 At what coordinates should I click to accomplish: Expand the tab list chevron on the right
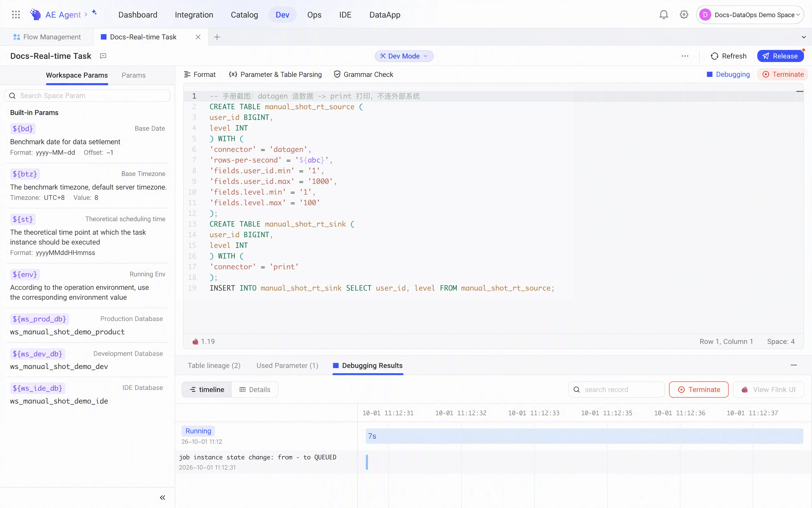pos(804,37)
